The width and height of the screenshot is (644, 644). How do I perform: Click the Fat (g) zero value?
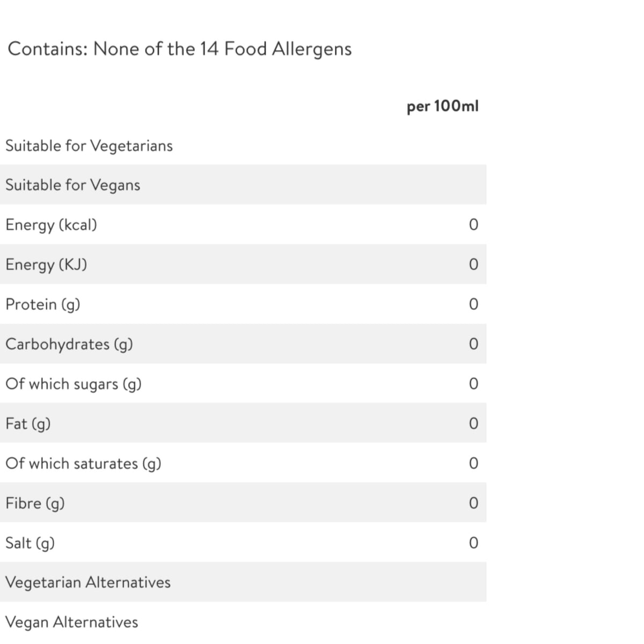tap(473, 423)
